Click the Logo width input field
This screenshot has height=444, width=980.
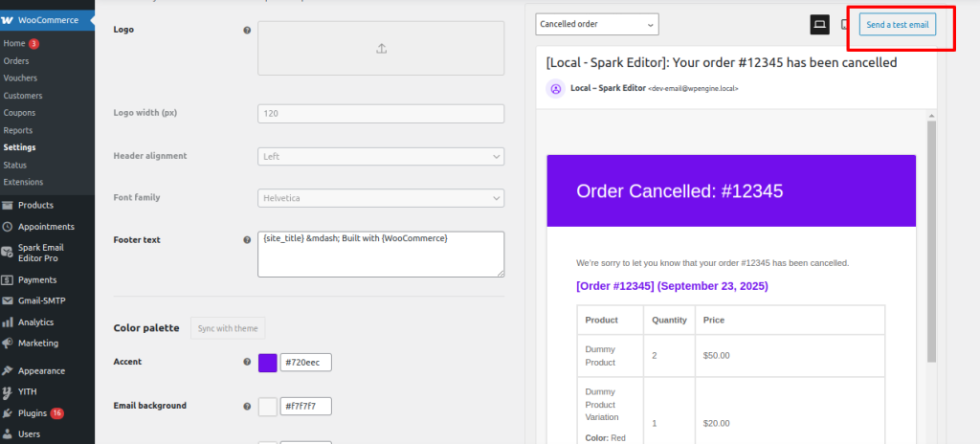click(x=381, y=113)
